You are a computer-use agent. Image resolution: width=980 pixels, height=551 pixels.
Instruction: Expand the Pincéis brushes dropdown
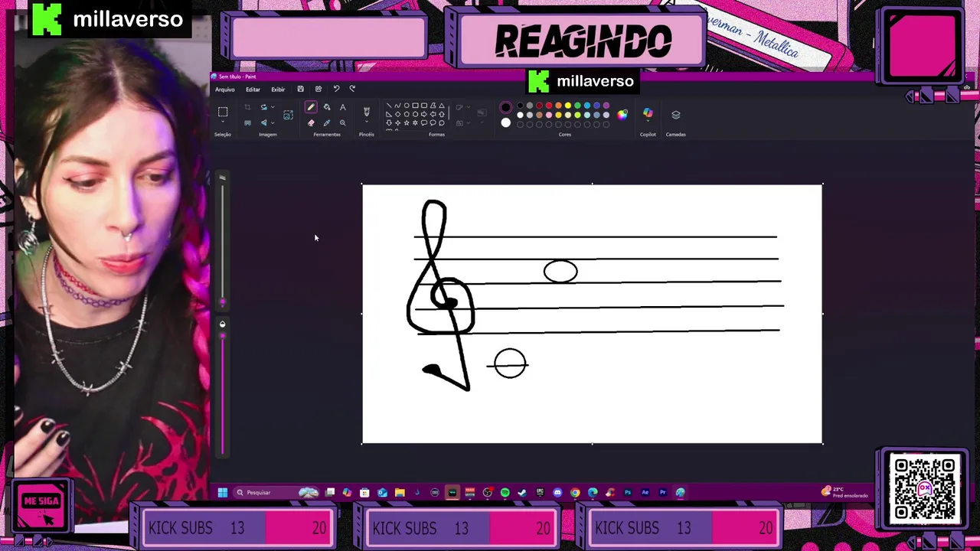point(367,121)
